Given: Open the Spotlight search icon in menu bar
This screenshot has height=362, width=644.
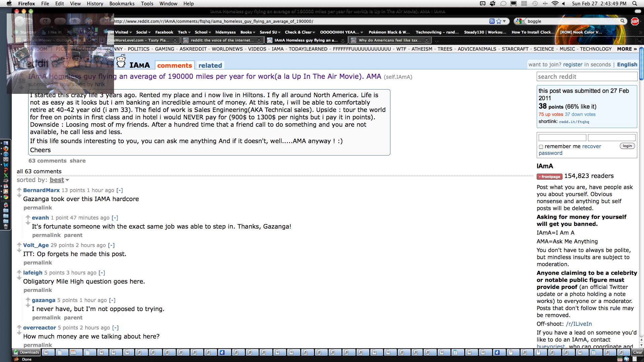Looking at the screenshot, I should (634, 4).
